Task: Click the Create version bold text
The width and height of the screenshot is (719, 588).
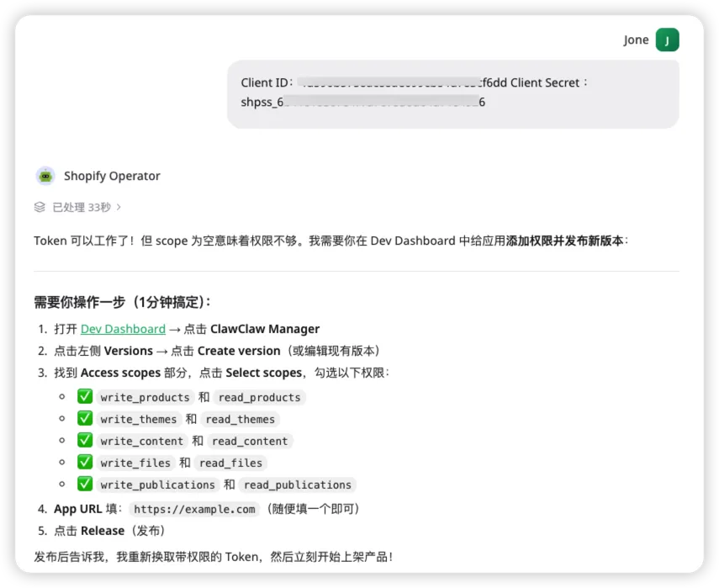Action: click(239, 351)
